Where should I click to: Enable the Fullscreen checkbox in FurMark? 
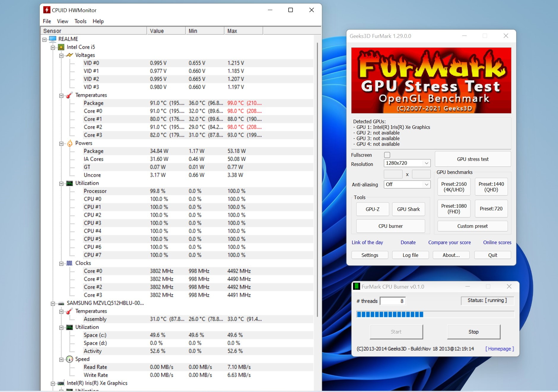tap(387, 155)
